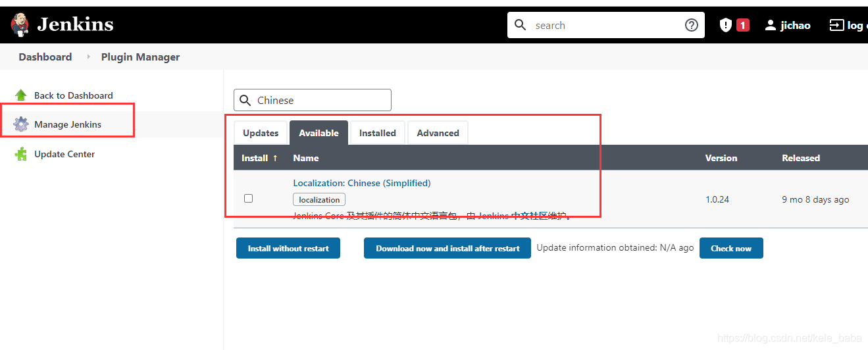
Task: Click the magnifier icon in top search box
Action: point(521,25)
